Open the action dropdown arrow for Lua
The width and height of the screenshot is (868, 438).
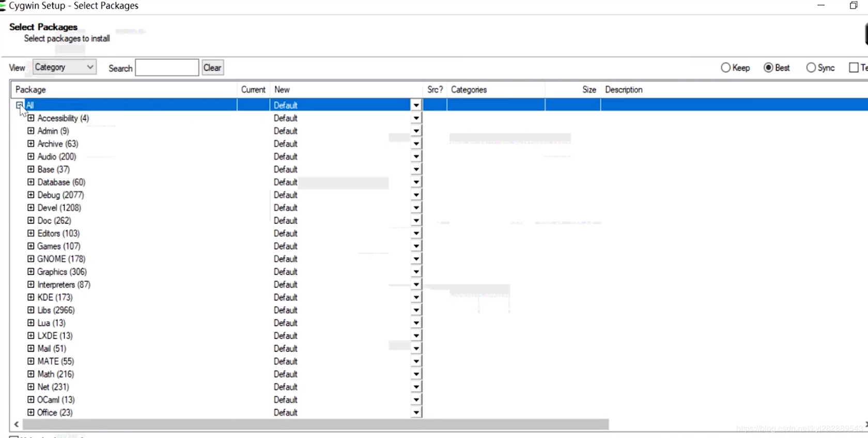click(416, 323)
